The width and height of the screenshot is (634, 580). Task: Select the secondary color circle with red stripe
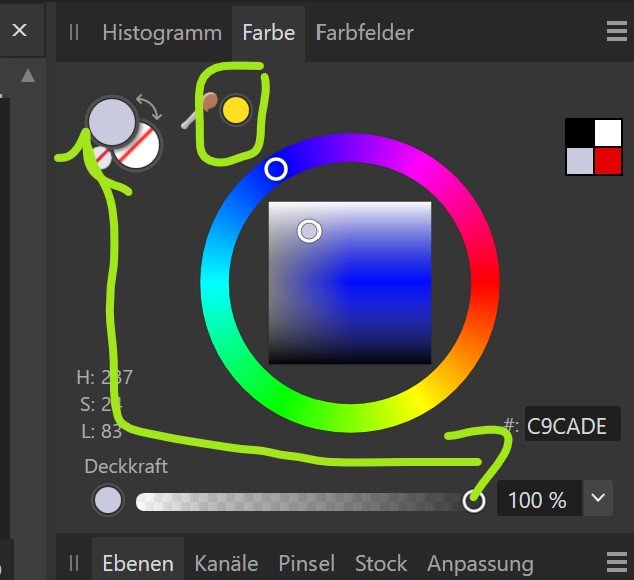[x=139, y=146]
